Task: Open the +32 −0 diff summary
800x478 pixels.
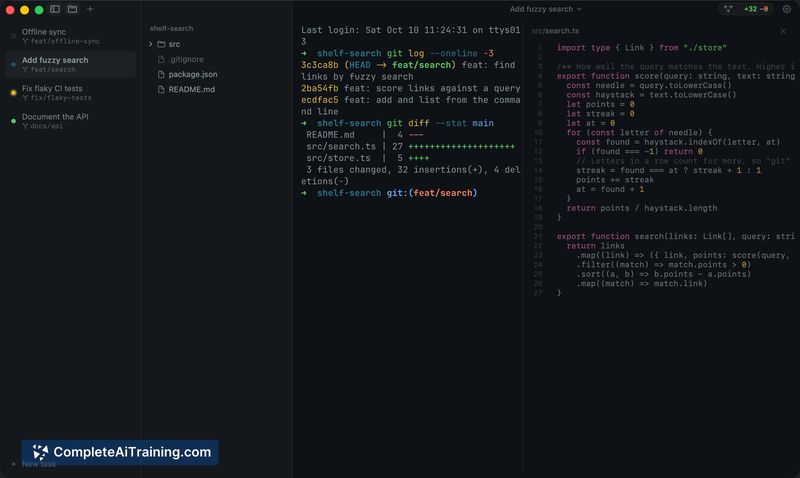Action: (756, 9)
